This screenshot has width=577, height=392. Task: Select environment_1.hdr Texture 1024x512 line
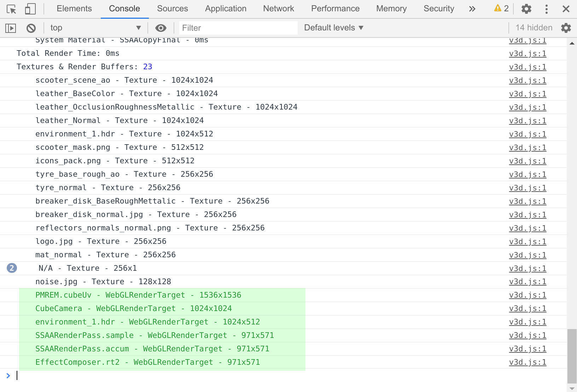[x=124, y=134]
